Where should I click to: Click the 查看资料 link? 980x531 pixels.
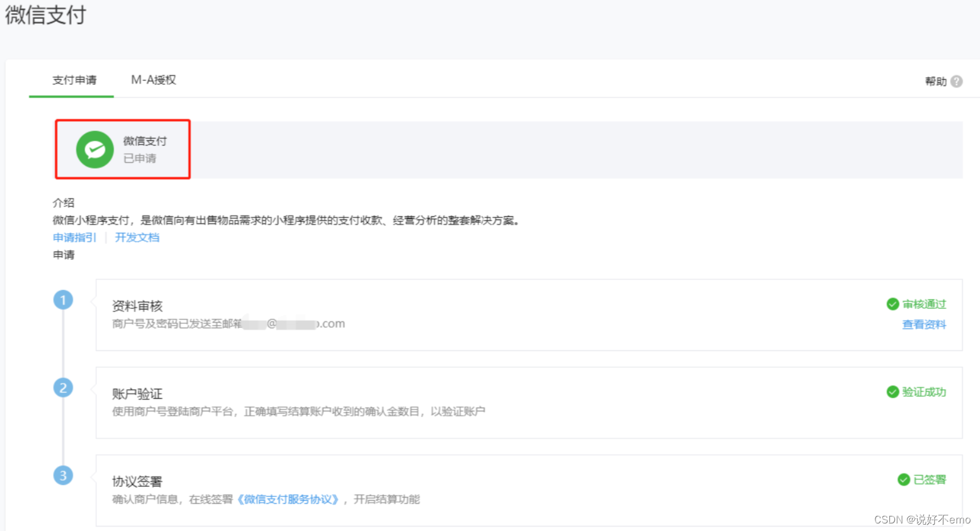(924, 325)
